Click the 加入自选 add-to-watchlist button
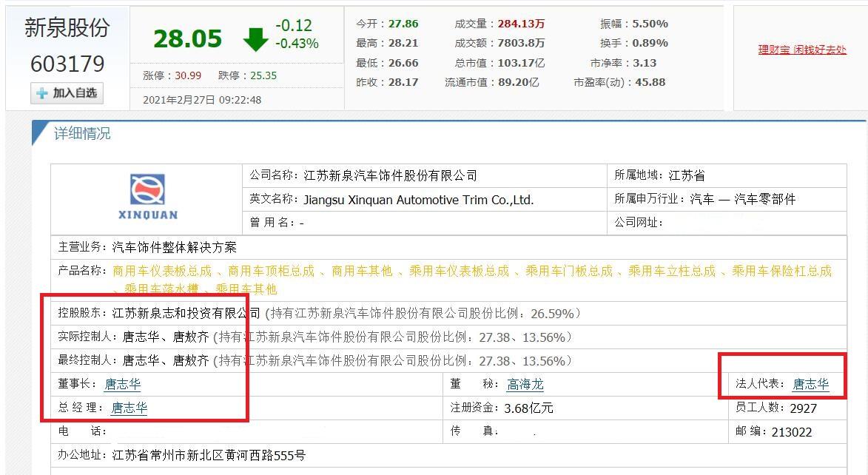868x475 pixels. tap(67, 93)
